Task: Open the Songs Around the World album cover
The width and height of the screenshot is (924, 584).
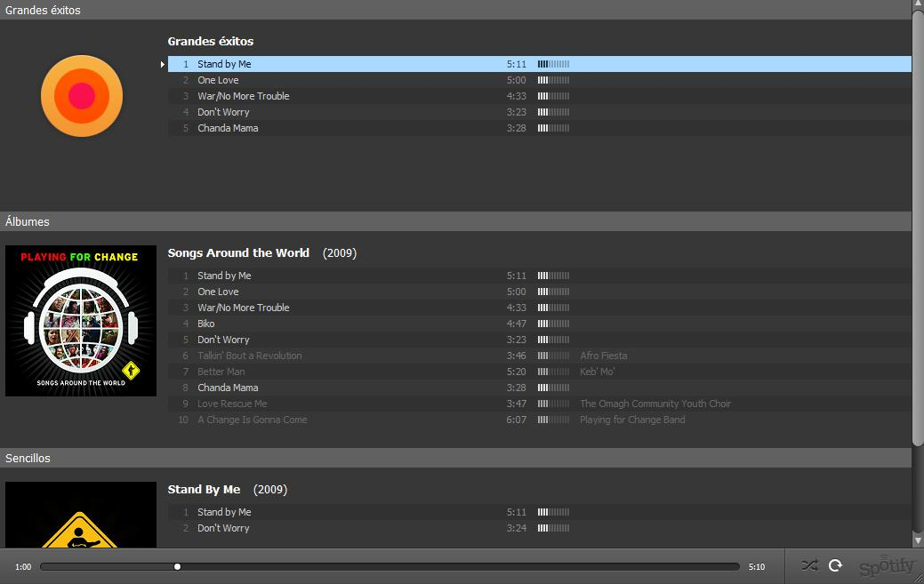Action: 81,321
